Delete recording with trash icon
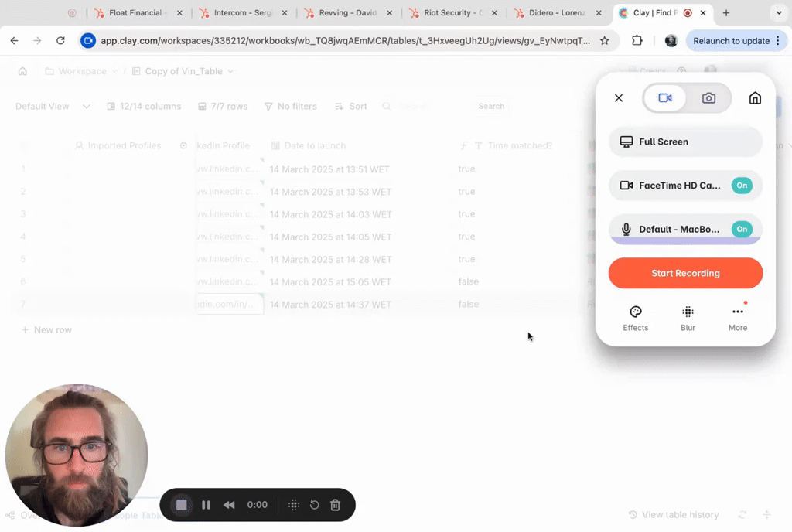 335,505
